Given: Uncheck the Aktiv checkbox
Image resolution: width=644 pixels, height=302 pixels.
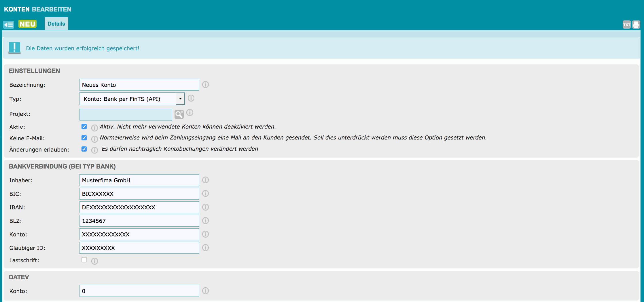Looking at the screenshot, I should coord(84,127).
